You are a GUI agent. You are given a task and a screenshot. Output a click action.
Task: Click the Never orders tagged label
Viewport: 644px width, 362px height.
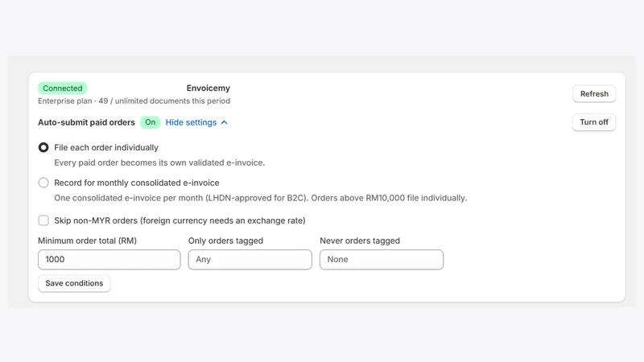coord(360,241)
